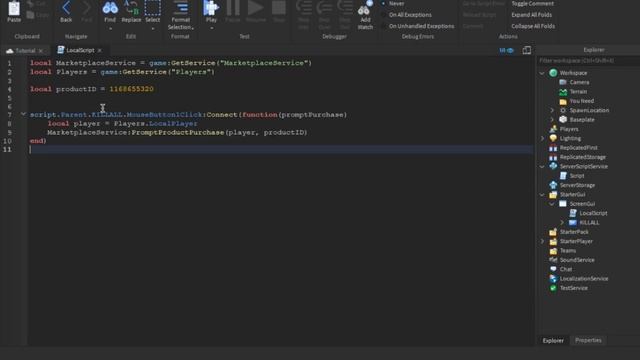Screen dimensions: 640x360
Task: Expand the KILLALL button node
Action: (x=562, y=223)
